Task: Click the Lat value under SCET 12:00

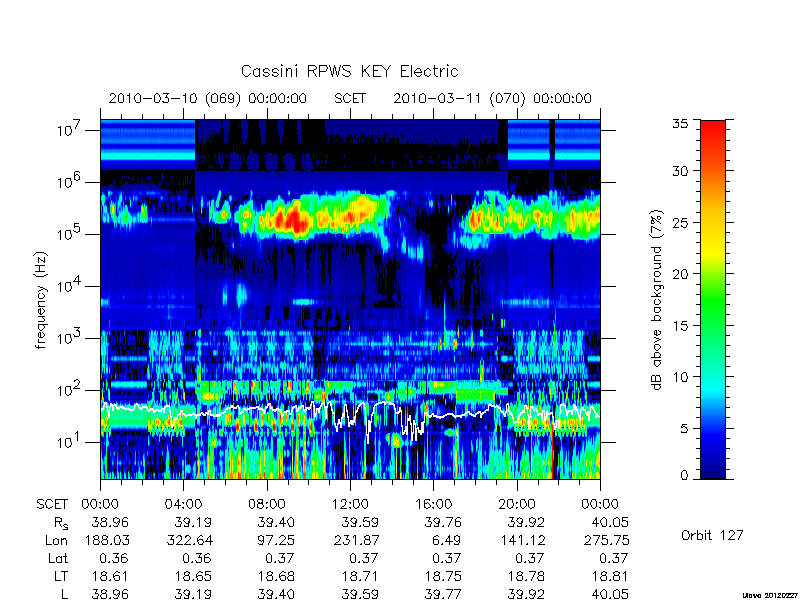Action: (363, 558)
